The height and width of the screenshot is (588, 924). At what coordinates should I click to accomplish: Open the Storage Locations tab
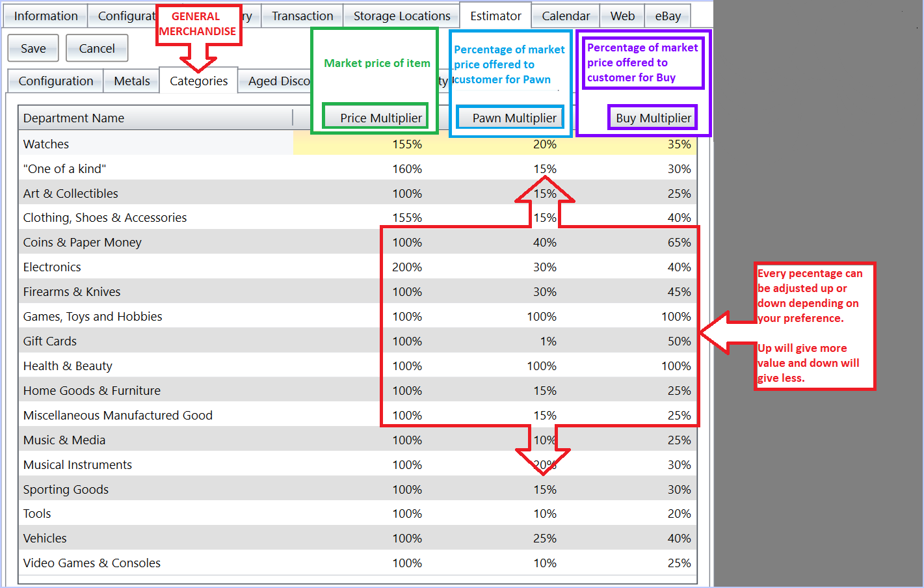point(402,16)
